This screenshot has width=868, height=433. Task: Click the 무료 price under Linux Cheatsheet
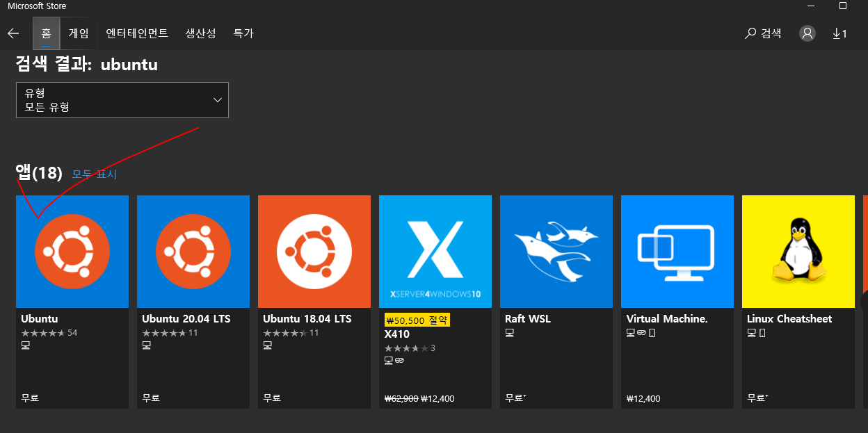[757, 398]
